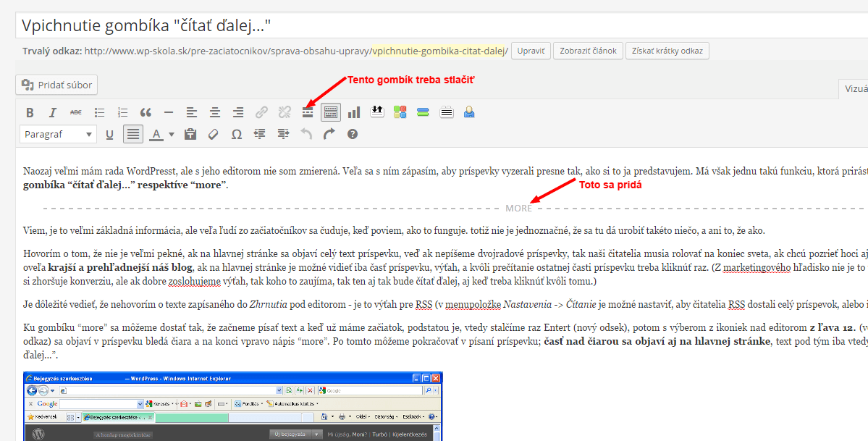Click the Pridať súbor button
This screenshot has width=868, height=441.
pyautogui.click(x=56, y=85)
